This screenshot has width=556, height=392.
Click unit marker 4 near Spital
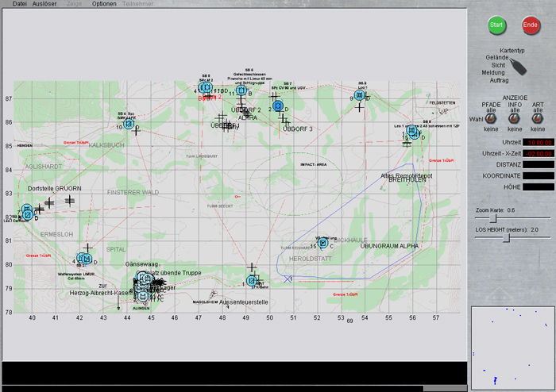[82, 259]
